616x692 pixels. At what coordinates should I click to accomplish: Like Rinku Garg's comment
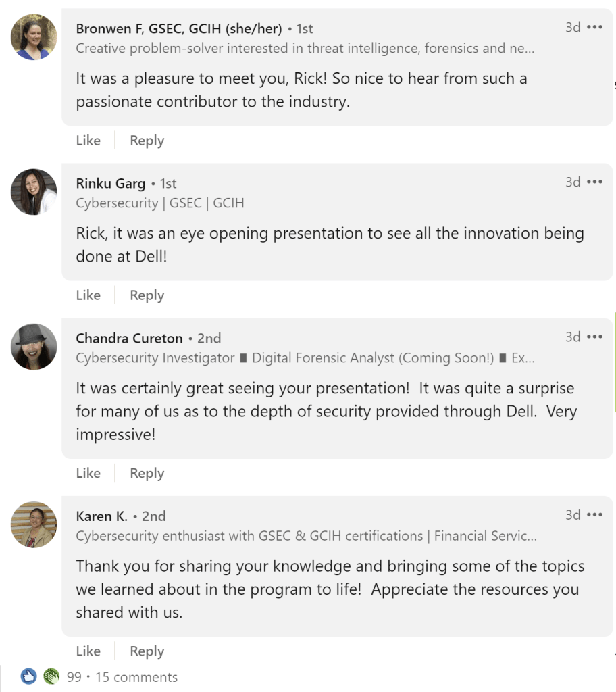point(88,295)
